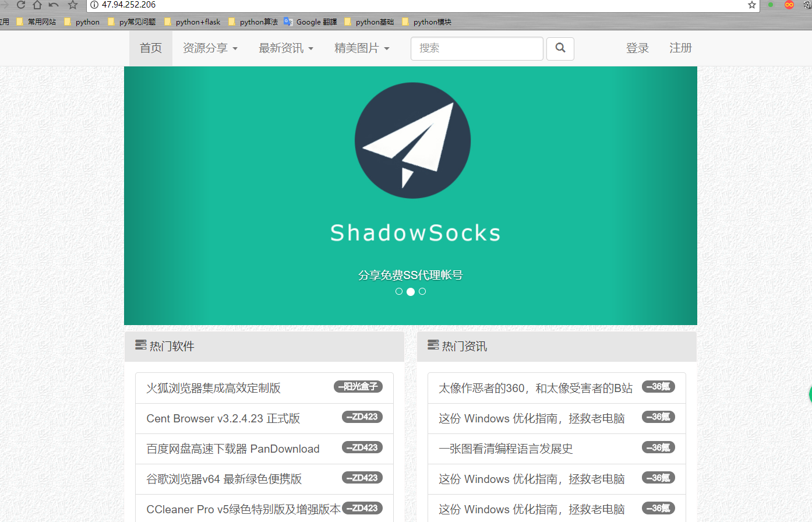
Task: Expand the 资源分享 dropdown menu
Action: (210, 48)
